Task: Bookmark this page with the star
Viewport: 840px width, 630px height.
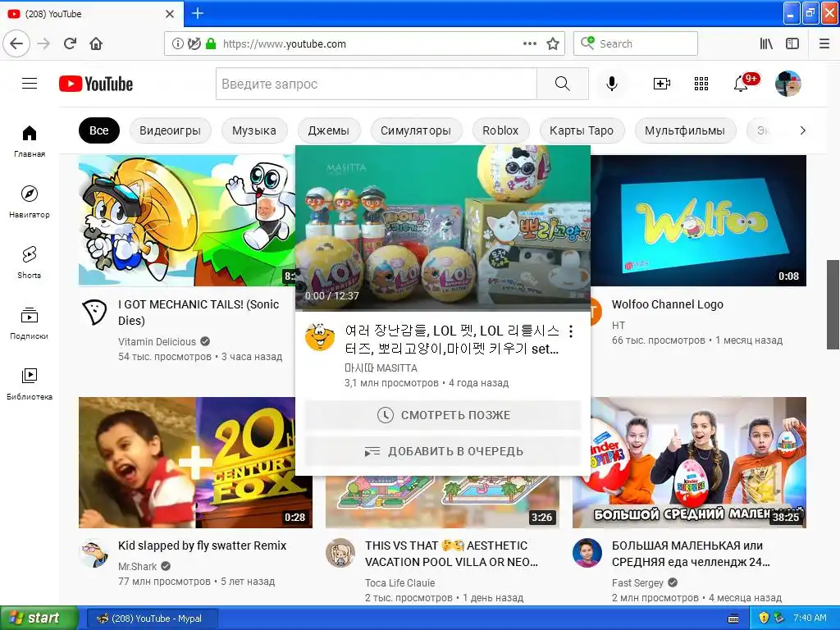Action: (553, 43)
